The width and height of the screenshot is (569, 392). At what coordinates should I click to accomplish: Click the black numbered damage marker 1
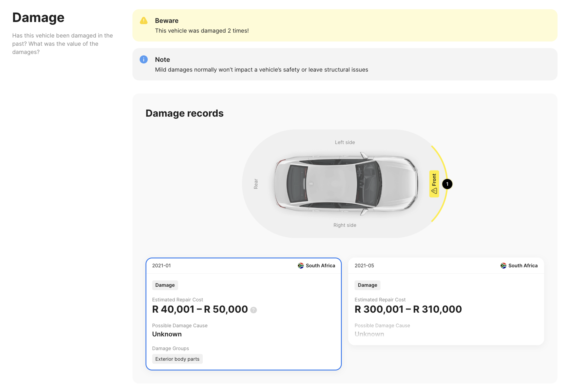[447, 184]
